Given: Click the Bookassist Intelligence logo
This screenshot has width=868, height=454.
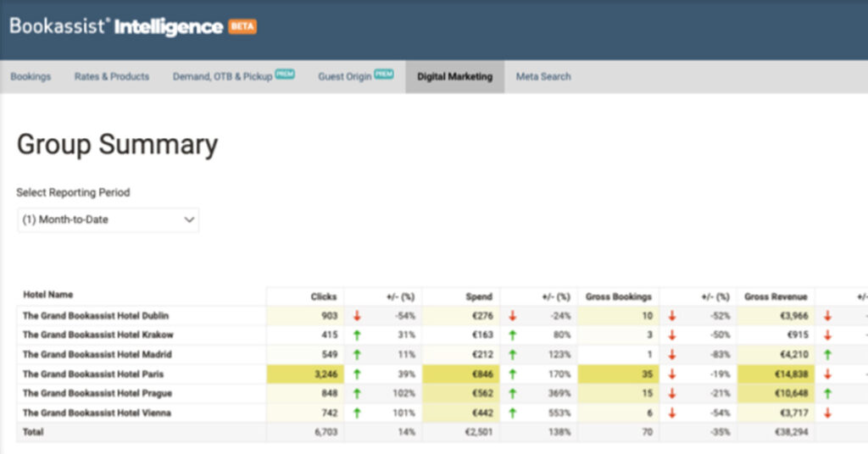Looking at the screenshot, I should pos(116,26).
